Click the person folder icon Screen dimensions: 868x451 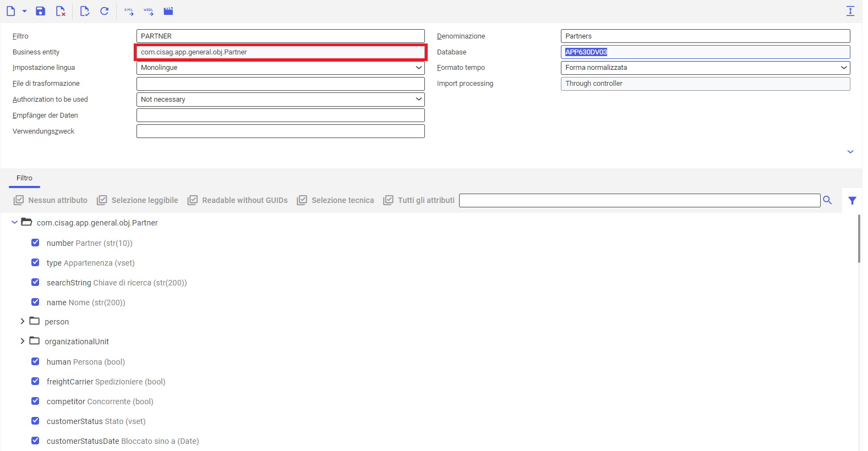click(x=35, y=321)
